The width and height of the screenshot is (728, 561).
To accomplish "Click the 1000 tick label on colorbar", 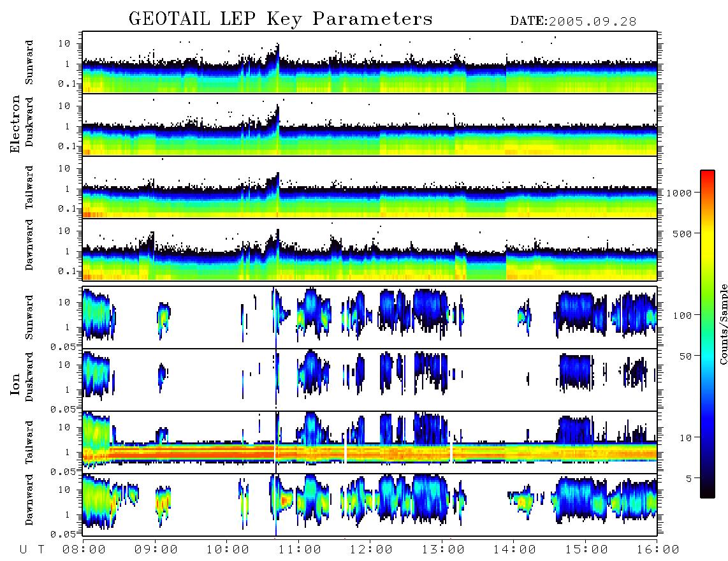I will tap(679, 193).
